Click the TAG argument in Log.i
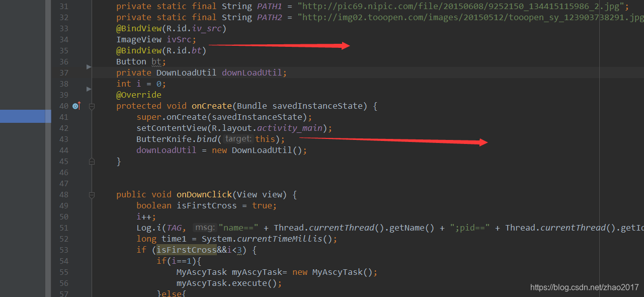This screenshot has height=297, width=644. (174, 228)
